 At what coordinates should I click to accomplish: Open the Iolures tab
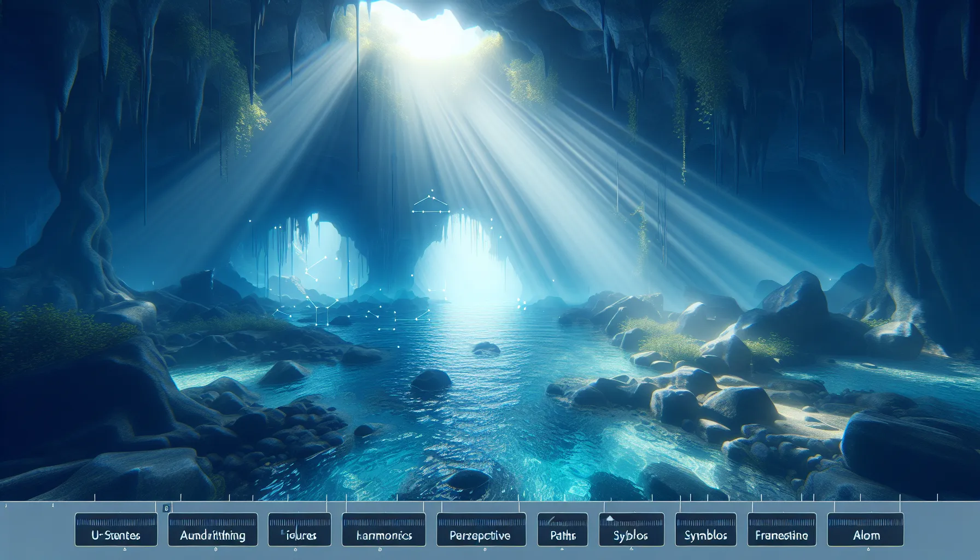300,529
